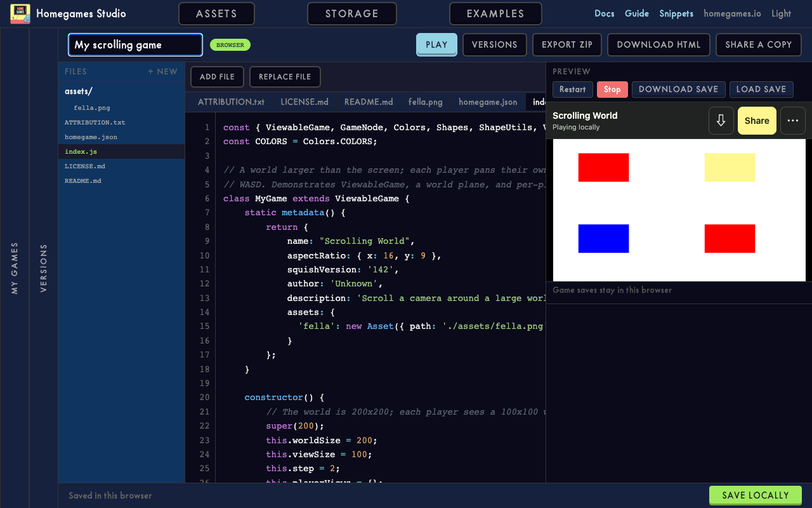Open the EXAMPLES menu
The height and width of the screenshot is (508, 812).
point(495,13)
